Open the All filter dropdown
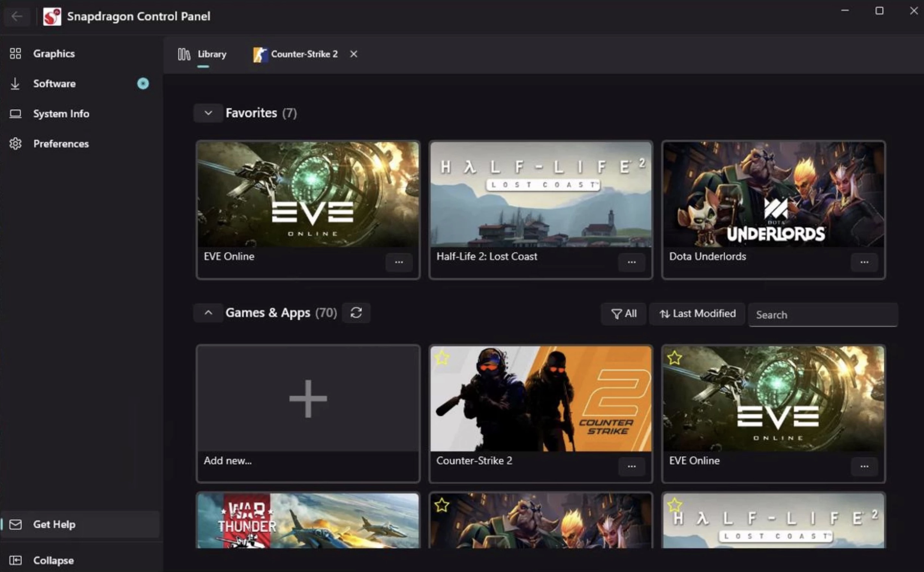The height and width of the screenshot is (572, 924). click(624, 314)
